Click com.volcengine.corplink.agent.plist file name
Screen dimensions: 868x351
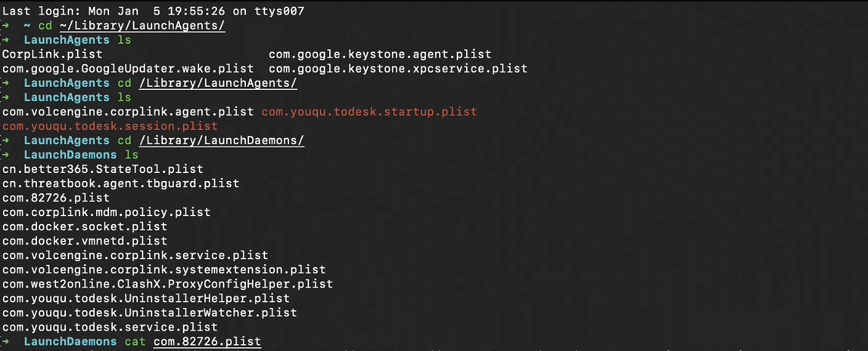click(128, 111)
